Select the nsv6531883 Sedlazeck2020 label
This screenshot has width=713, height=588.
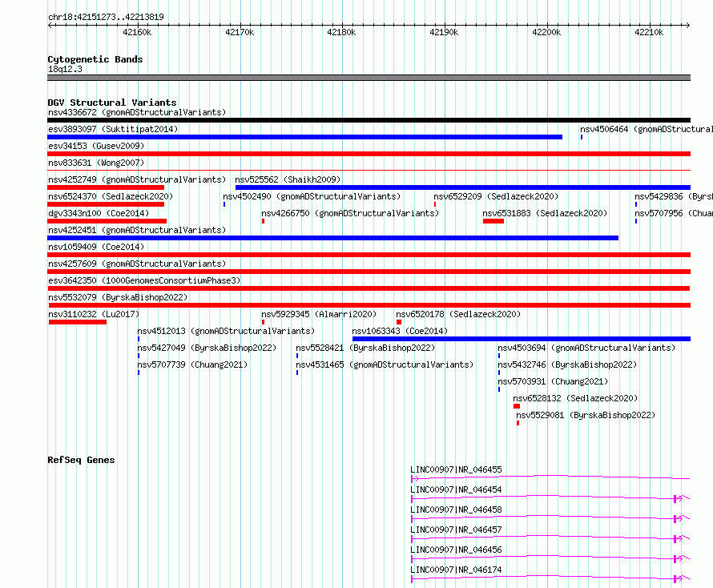click(x=545, y=213)
